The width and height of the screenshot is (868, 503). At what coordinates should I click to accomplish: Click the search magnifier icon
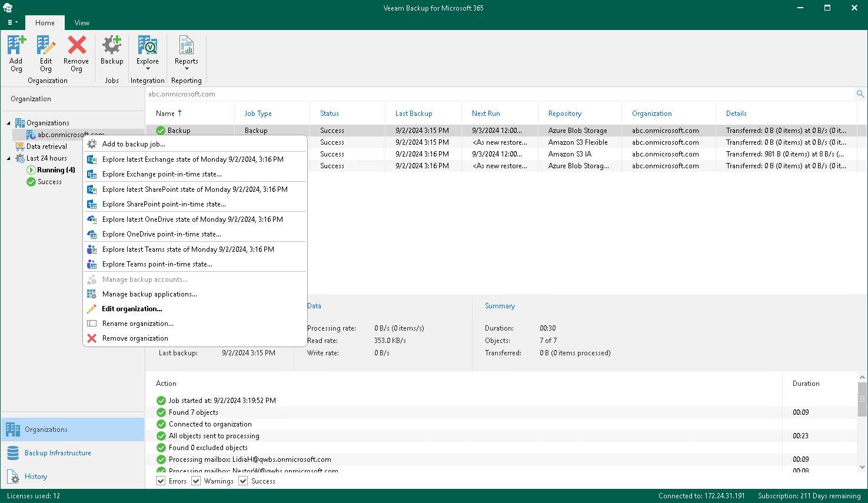(x=860, y=94)
